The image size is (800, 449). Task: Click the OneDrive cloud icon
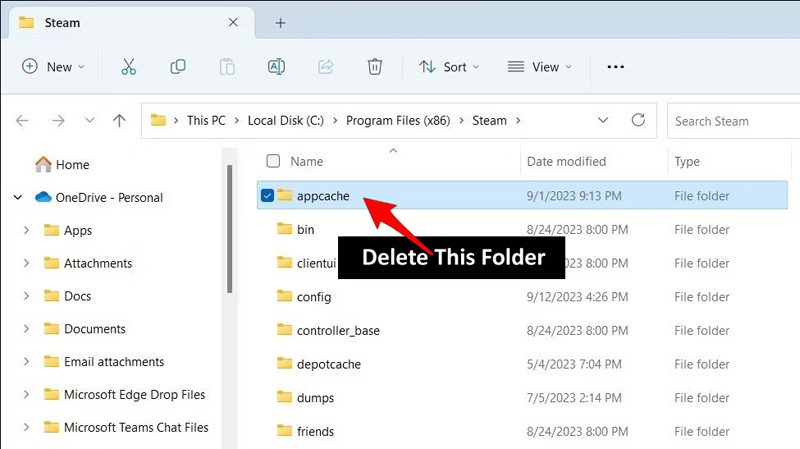click(43, 197)
